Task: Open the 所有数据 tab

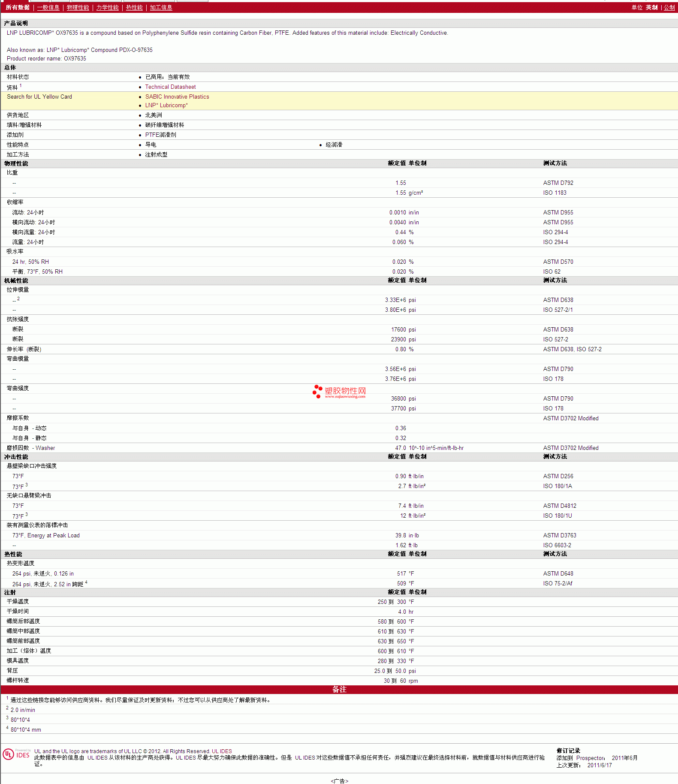Action: pyautogui.click(x=18, y=7)
